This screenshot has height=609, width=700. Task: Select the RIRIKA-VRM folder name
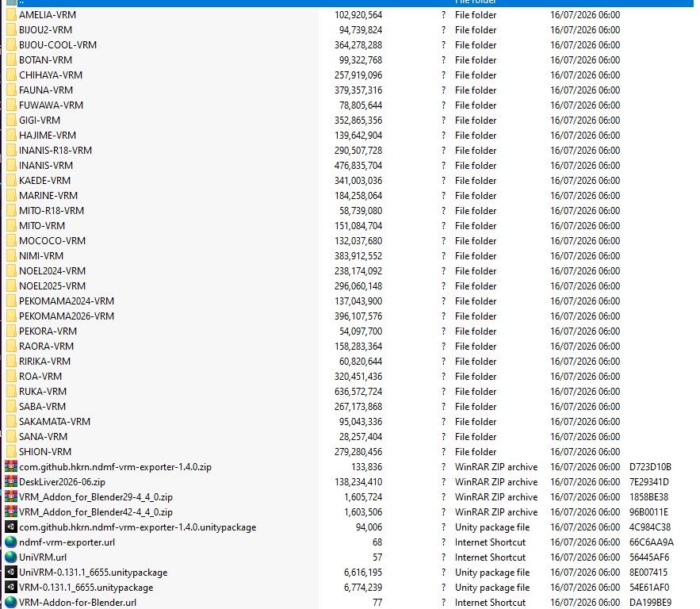tap(44, 362)
